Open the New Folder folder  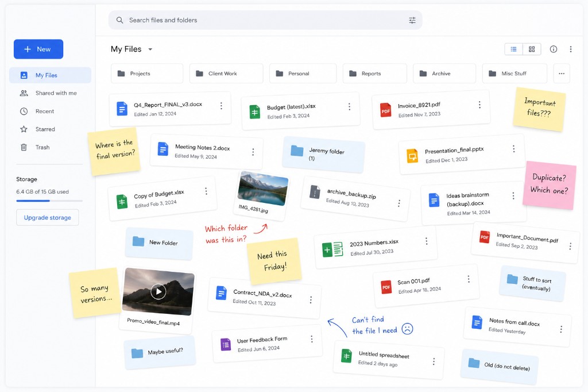pyautogui.click(x=159, y=243)
